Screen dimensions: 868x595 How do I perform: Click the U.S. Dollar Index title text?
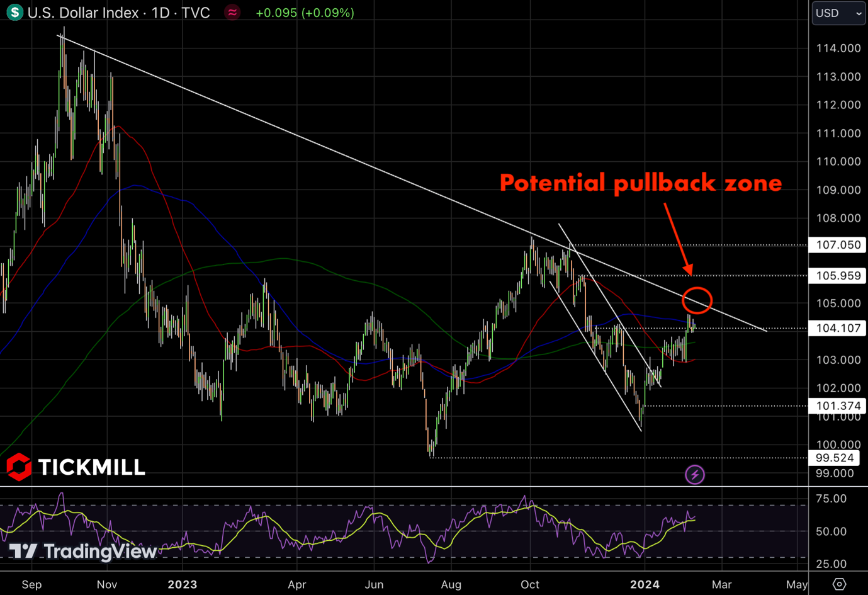[118, 13]
